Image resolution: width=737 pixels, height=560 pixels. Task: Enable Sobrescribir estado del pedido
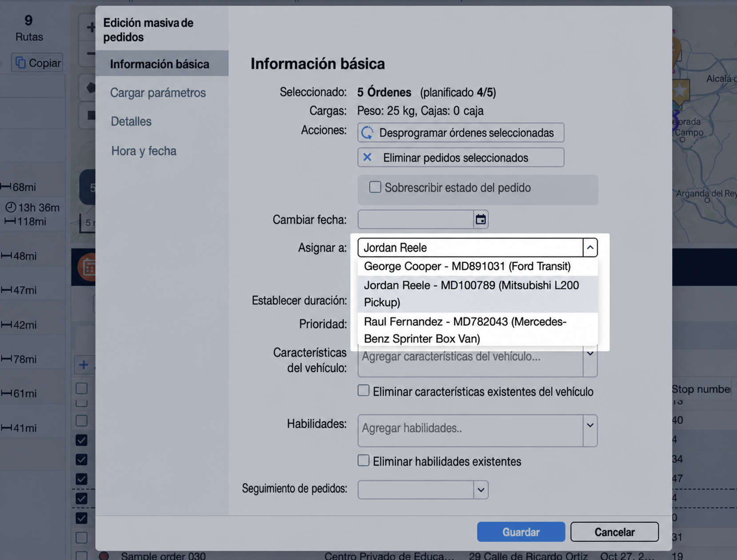coord(375,187)
